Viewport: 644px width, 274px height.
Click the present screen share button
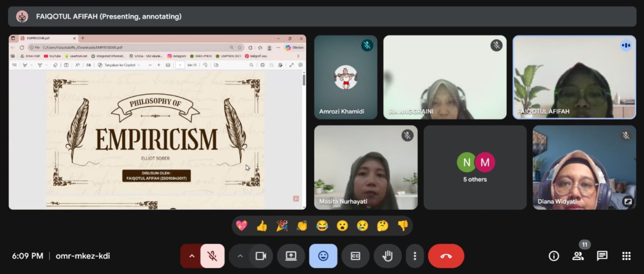tap(291, 256)
